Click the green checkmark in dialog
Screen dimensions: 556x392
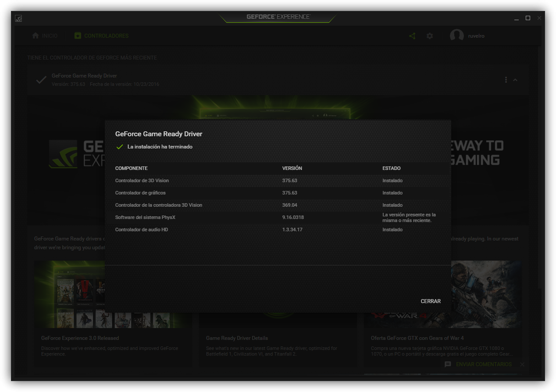(x=120, y=147)
